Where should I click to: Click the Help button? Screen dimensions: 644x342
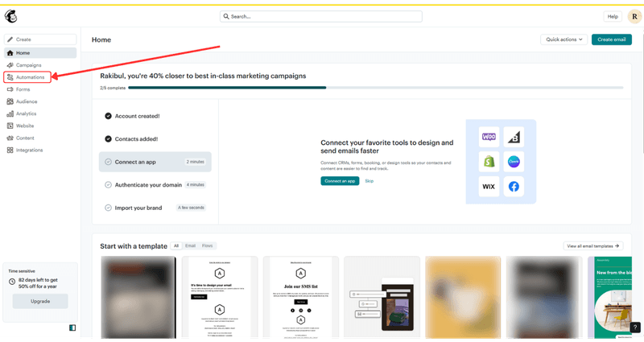coord(613,16)
